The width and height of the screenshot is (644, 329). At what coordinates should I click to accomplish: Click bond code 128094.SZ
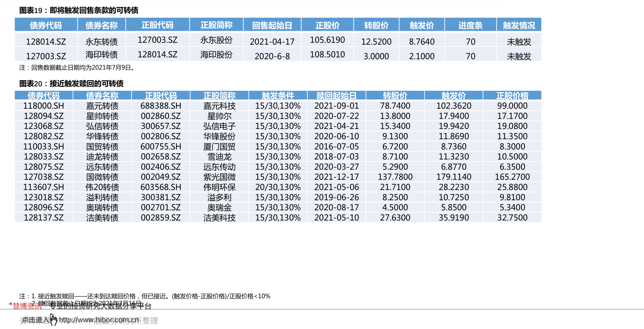[x=44, y=116]
